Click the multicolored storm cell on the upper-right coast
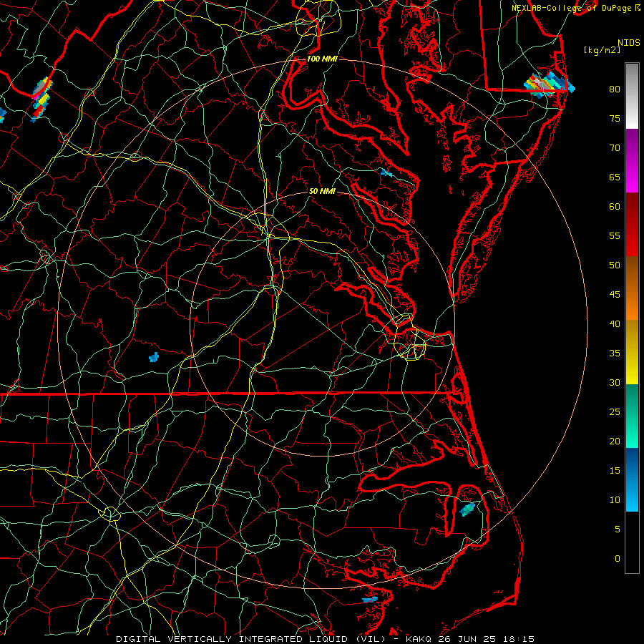 (549, 85)
